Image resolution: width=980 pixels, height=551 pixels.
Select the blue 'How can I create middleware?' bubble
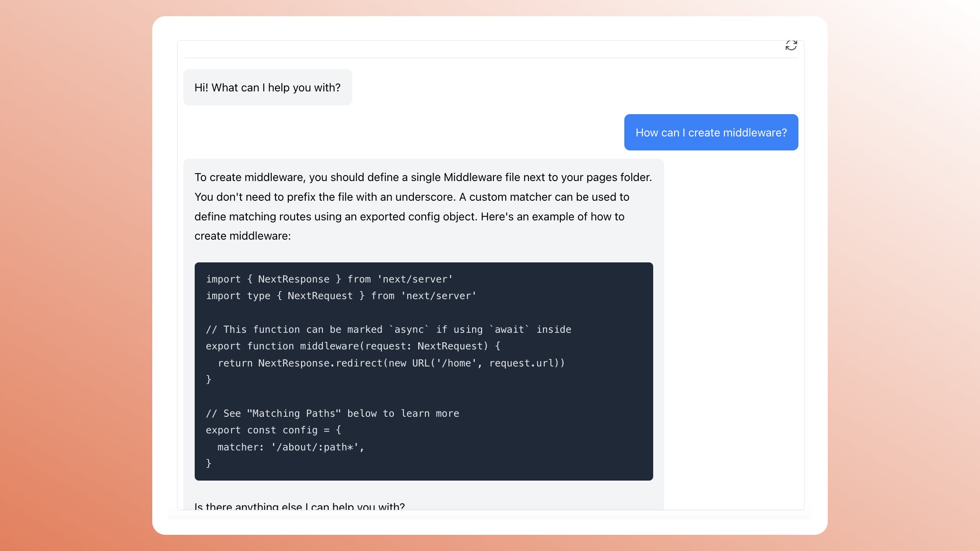point(711,132)
